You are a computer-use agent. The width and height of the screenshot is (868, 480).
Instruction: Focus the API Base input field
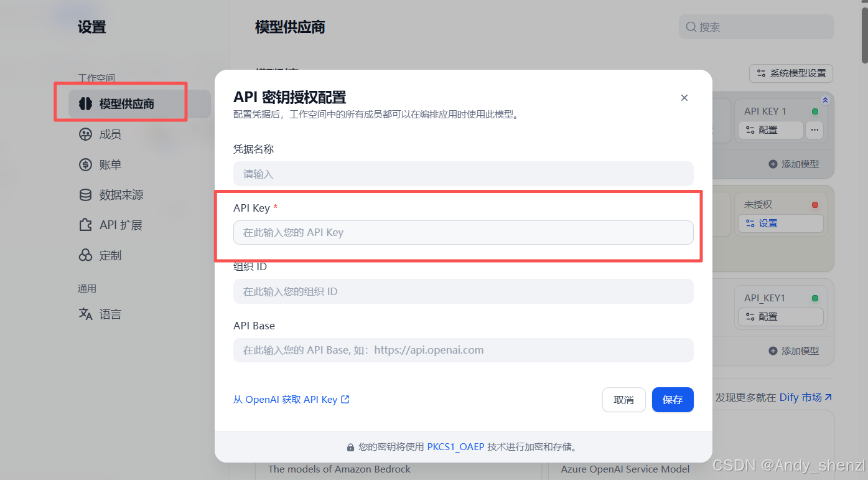pyautogui.click(x=464, y=350)
